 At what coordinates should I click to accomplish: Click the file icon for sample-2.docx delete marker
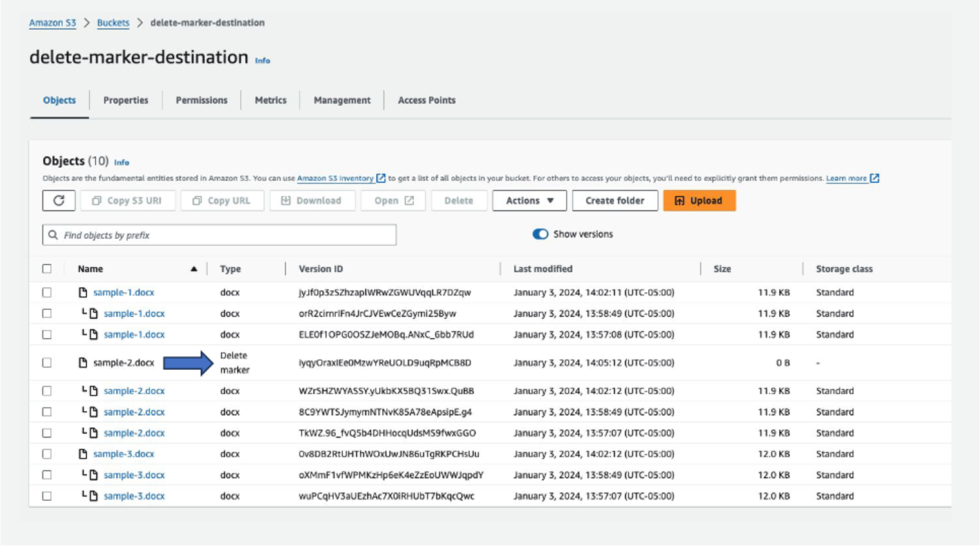click(x=83, y=363)
